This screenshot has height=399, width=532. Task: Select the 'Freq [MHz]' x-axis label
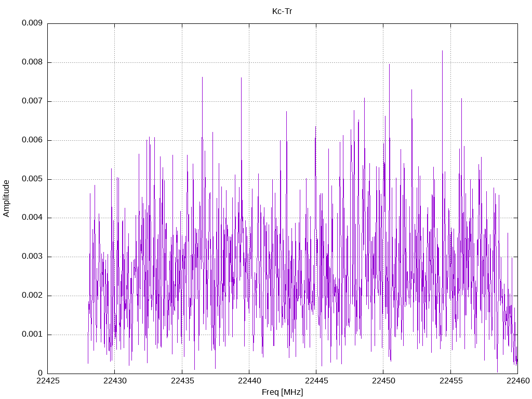click(282, 392)
